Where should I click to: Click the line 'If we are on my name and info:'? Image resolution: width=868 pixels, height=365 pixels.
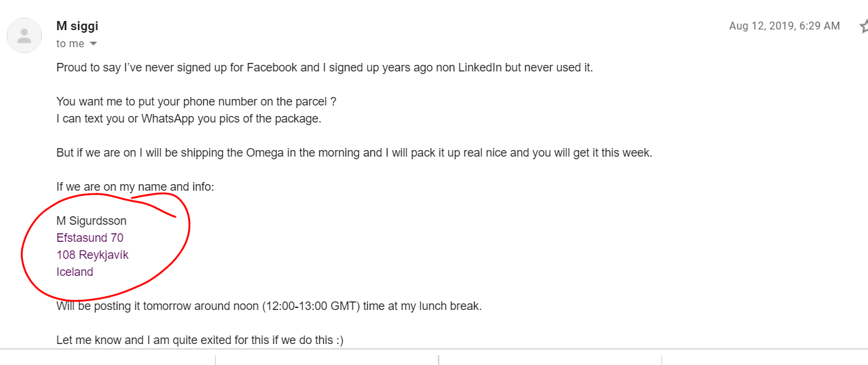pos(135,187)
